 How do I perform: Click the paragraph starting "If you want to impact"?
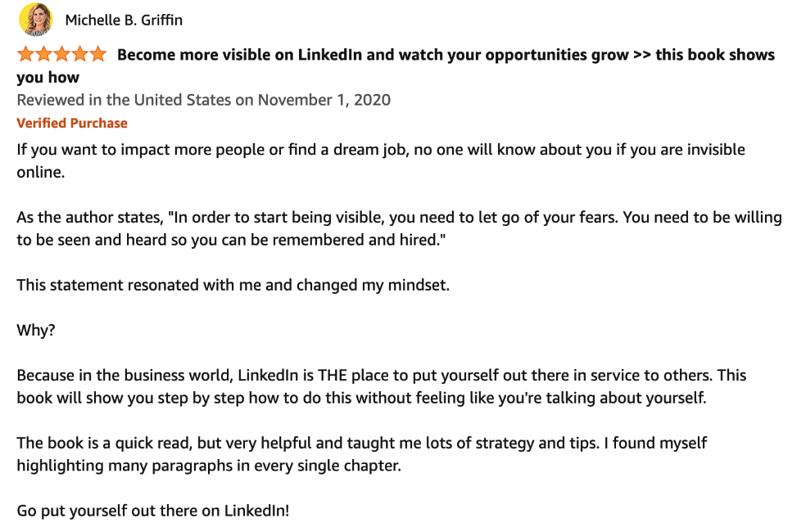(x=381, y=151)
